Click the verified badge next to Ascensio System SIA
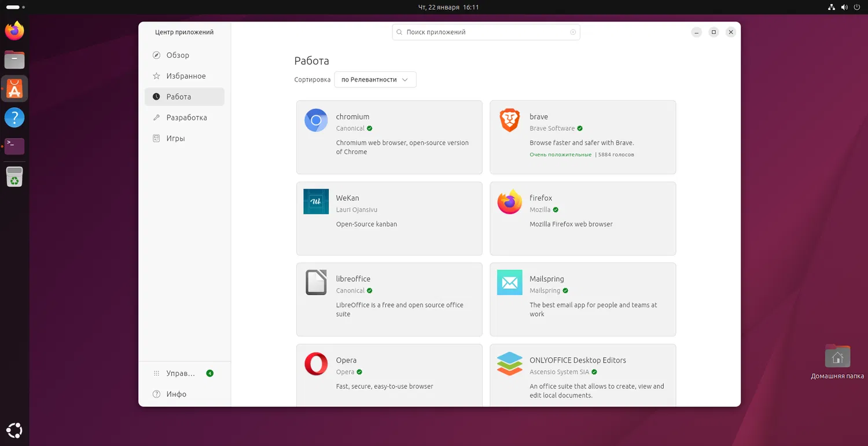Screen dimensions: 868x446 click(594, 372)
